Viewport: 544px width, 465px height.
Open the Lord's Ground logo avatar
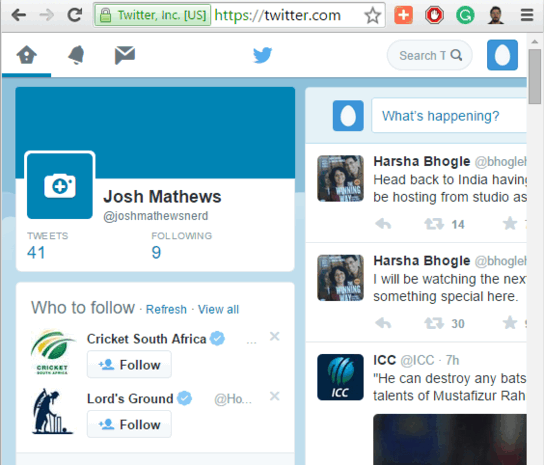pos(52,411)
